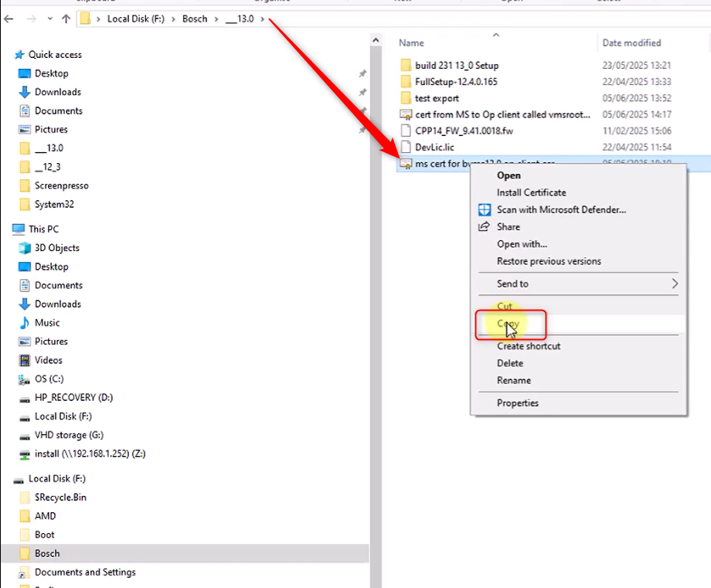This screenshot has height=588, width=711.
Task: Sort files by Name column header
Action: 412,43
